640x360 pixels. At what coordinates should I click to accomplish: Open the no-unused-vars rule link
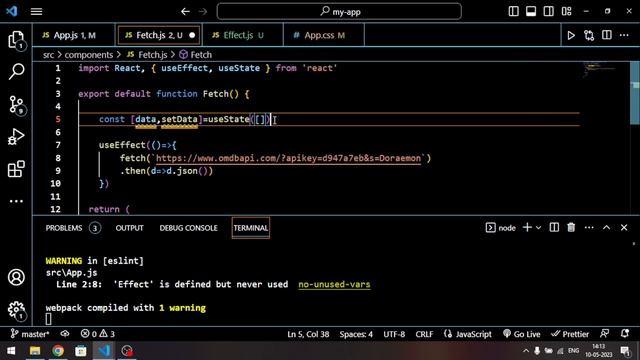coord(334,284)
